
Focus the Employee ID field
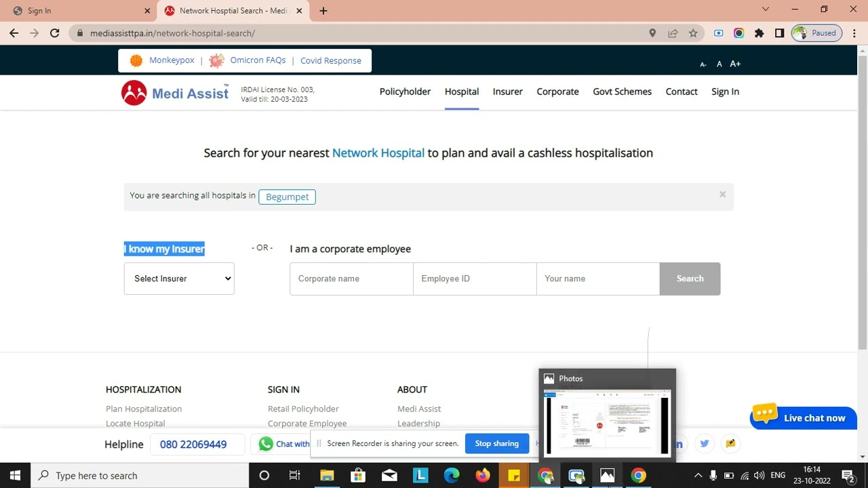(475, 279)
